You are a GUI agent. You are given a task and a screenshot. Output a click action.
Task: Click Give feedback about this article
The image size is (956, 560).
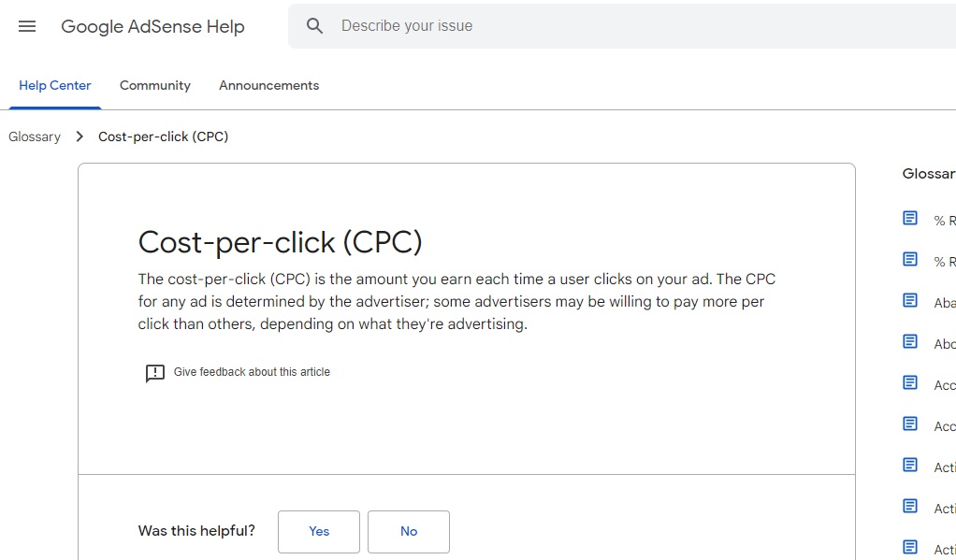pos(252,372)
